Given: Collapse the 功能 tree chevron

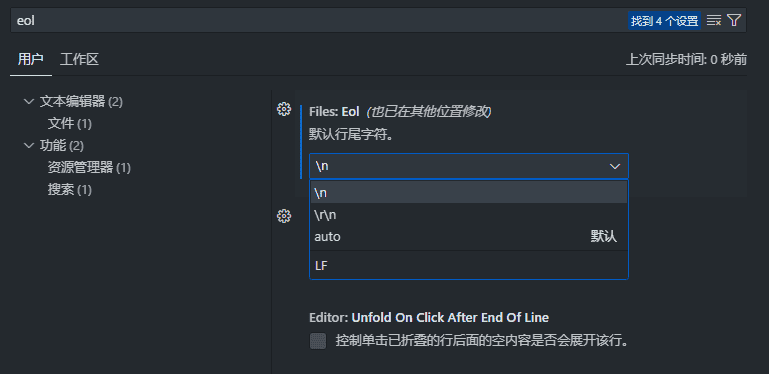Looking at the screenshot, I should coord(29,145).
